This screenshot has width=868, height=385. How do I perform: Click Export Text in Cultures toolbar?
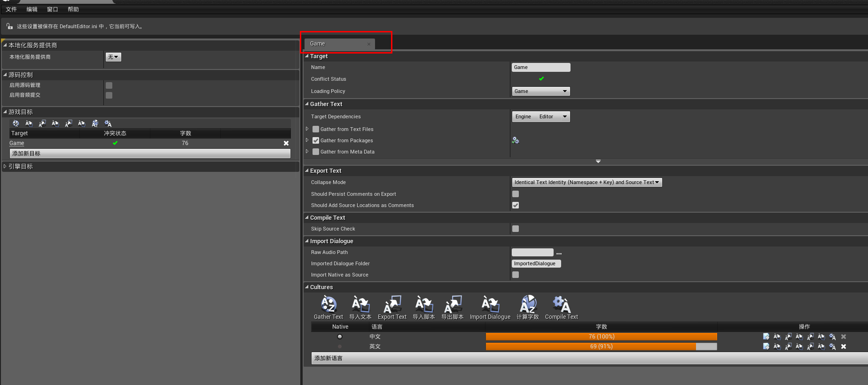[x=392, y=308]
